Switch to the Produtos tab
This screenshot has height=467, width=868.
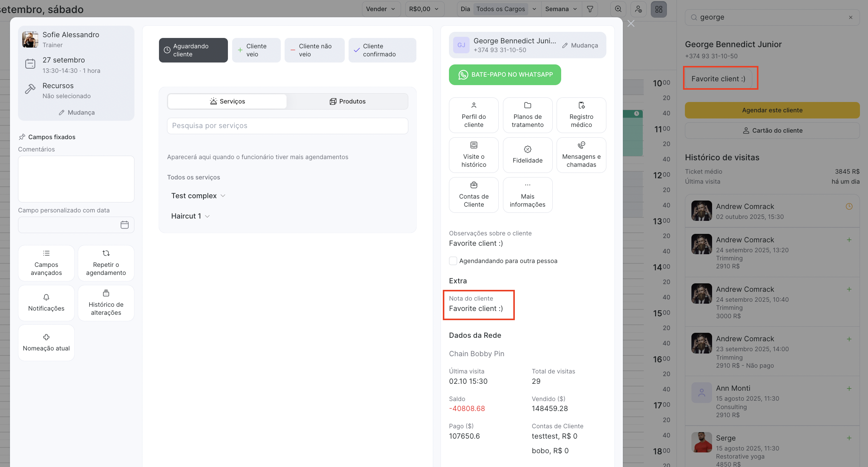[347, 102]
